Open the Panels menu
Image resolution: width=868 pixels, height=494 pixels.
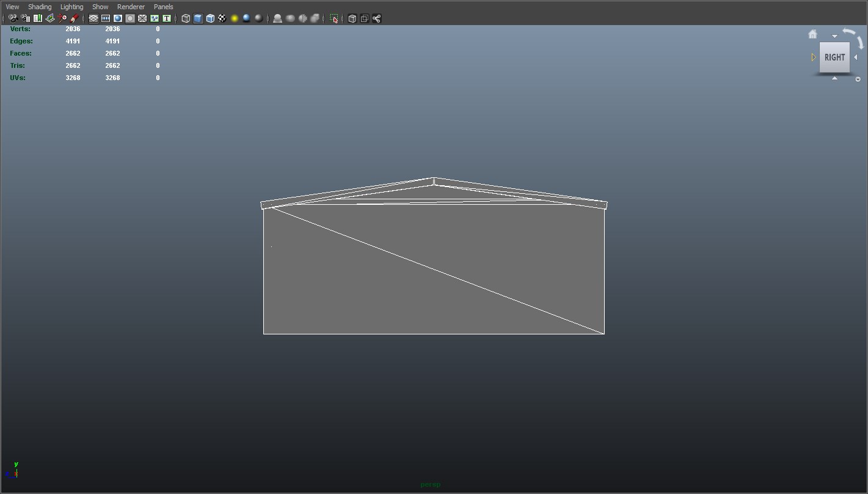(x=163, y=7)
